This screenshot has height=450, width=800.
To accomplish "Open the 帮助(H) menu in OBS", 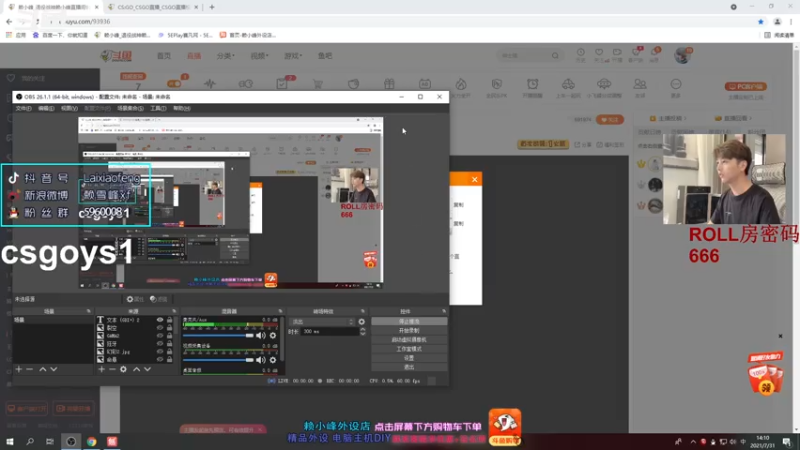I will click(182, 108).
